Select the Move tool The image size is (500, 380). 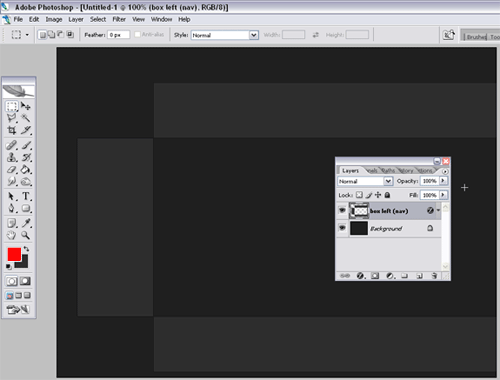(x=26, y=106)
